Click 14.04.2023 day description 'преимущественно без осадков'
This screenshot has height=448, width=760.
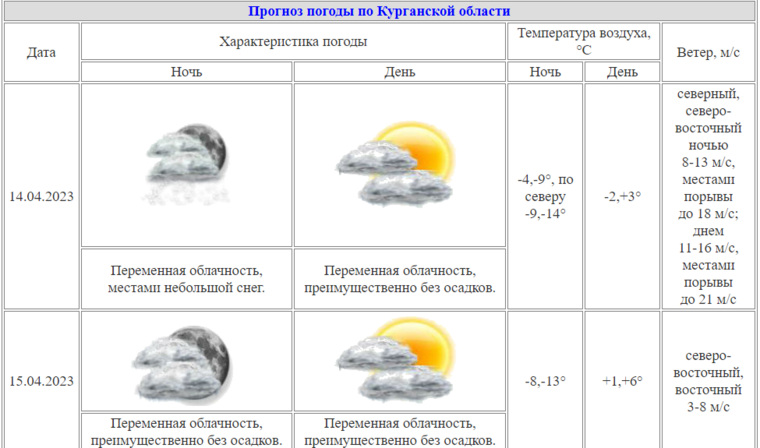400,288
